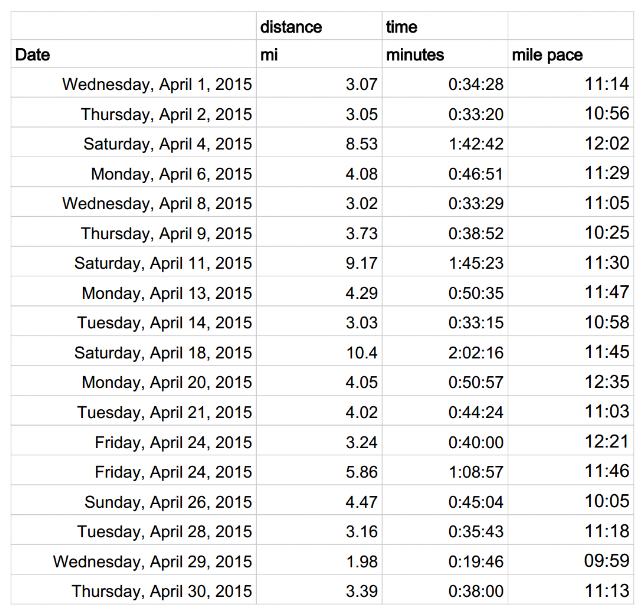640x613 pixels.
Task: Select the minutes header cell
Action: [445, 54]
